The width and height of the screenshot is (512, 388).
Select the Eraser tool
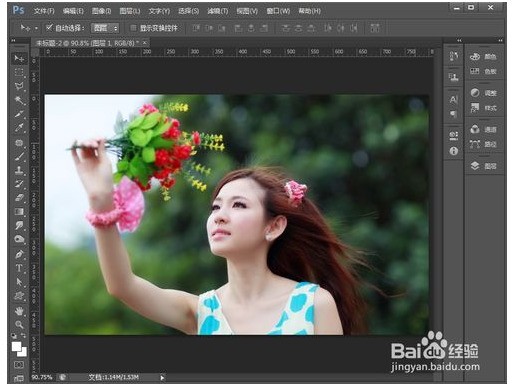pyautogui.click(x=19, y=198)
